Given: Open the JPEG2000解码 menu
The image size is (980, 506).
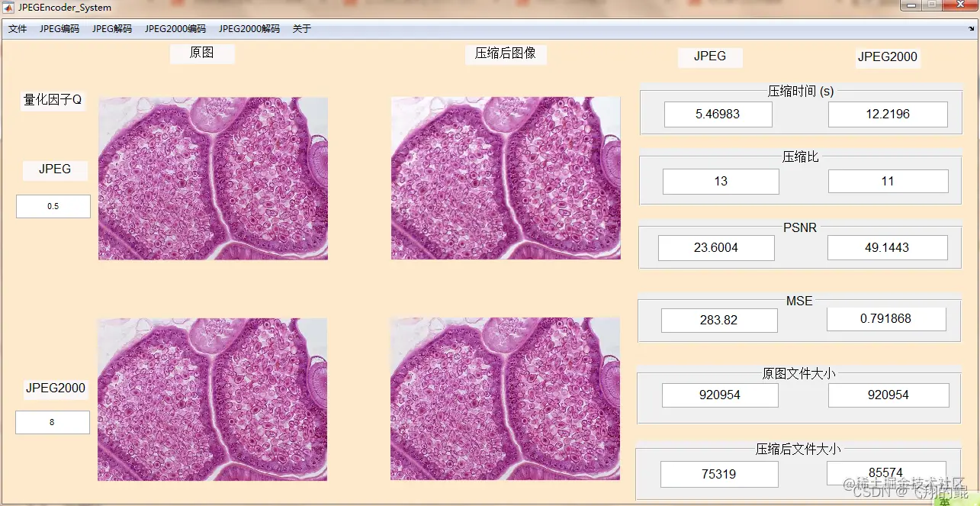Looking at the screenshot, I should (249, 29).
